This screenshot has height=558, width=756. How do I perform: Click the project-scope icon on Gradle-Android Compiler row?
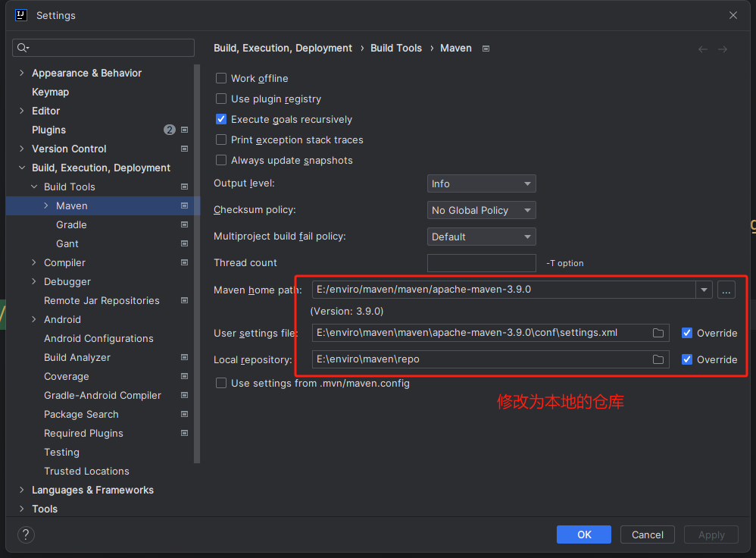point(184,395)
